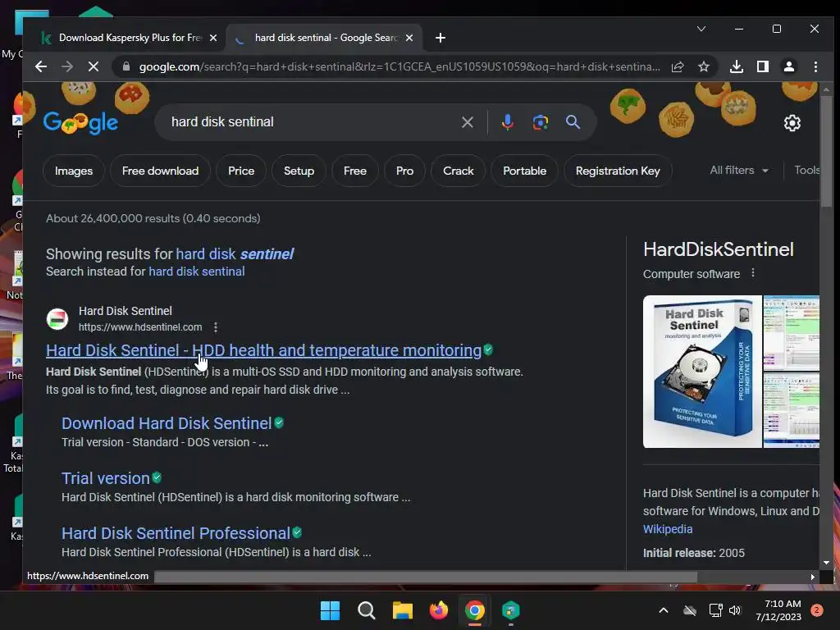Select Free download filter chip

[x=160, y=171]
